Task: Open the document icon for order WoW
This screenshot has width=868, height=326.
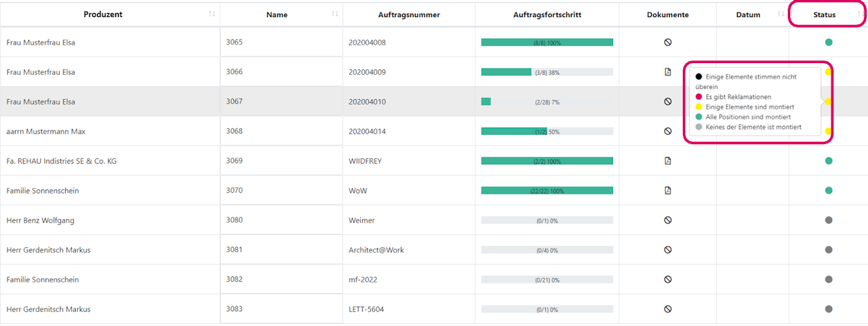Action: tap(667, 191)
